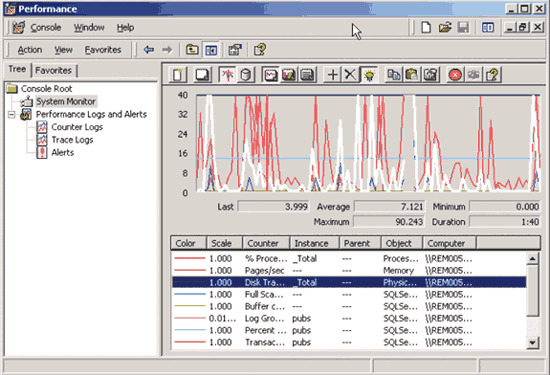This screenshot has width=550, height=375.
Task: Click the Copy Properties icon
Action: (394, 75)
